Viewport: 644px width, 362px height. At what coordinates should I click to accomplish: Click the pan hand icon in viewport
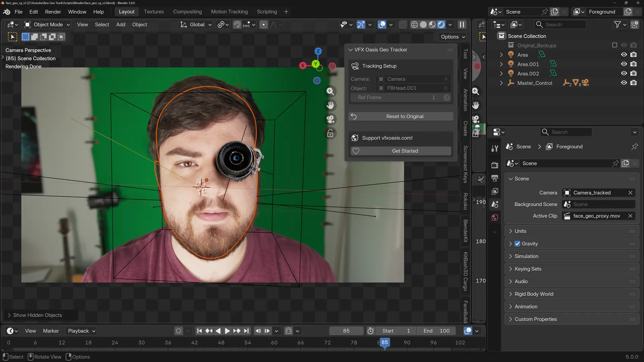[330, 105]
